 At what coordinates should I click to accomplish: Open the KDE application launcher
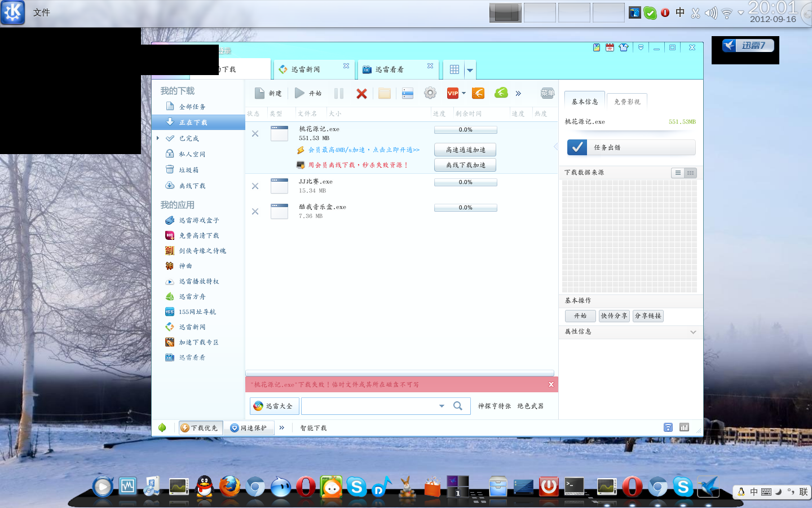pos(12,12)
